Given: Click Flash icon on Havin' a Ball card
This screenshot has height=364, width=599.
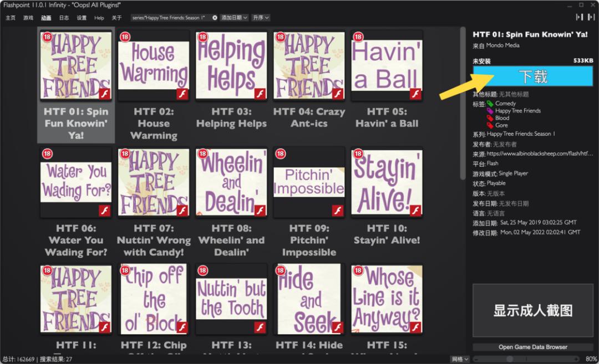Looking at the screenshot, I should pyautogui.click(x=415, y=94).
